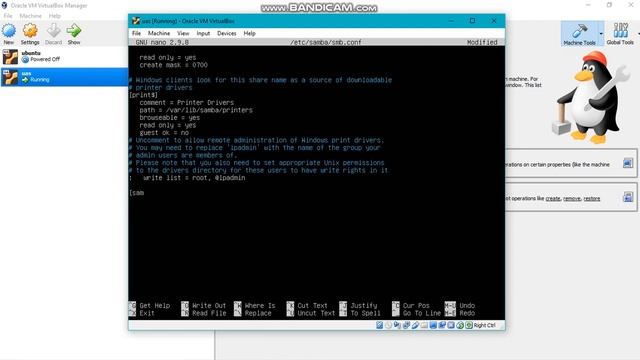Image resolution: width=640 pixels, height=360 pixels.
Task: Click the Right Ctrl host key label
Action: pos(485,325)
